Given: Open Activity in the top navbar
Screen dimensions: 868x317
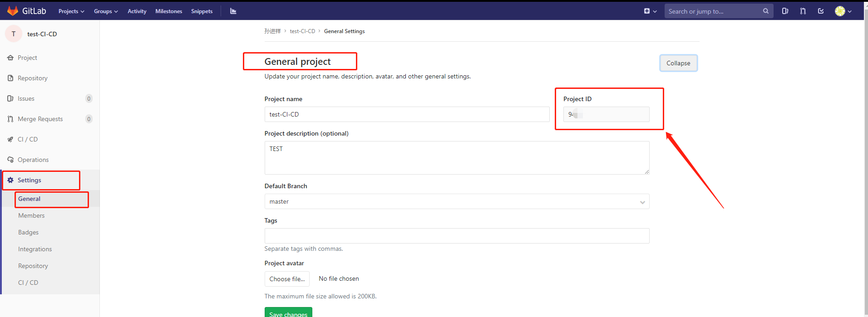Looking at the screenshot, I should point(137,11).
